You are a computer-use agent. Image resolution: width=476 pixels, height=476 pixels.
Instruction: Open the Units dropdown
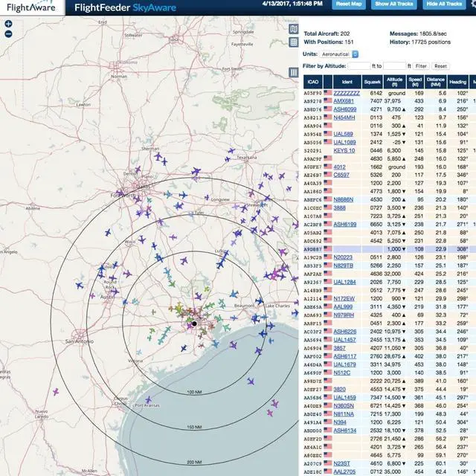coord(340,54)
